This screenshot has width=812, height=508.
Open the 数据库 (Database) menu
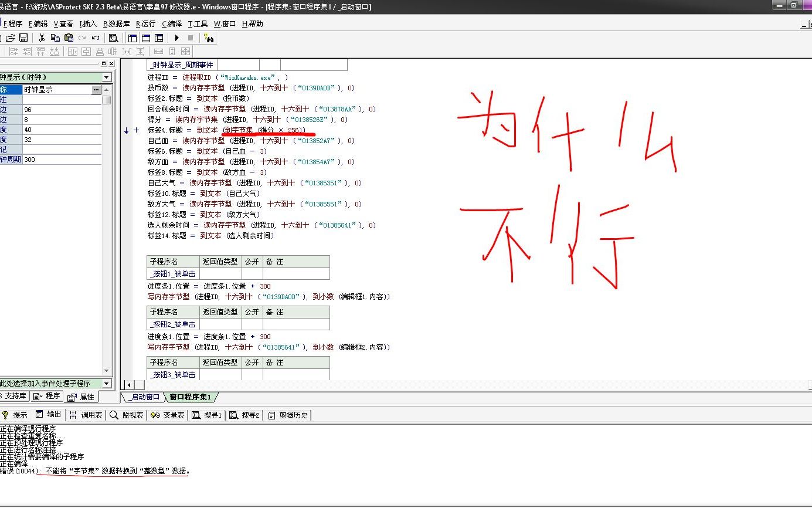pos(116,24)
